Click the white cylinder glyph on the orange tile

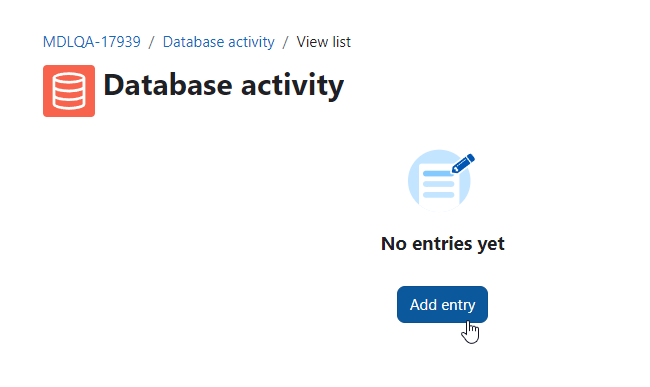coord(69,91)
